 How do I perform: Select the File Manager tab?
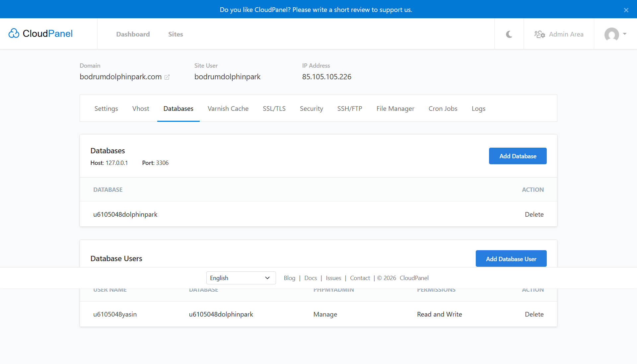coord(395,109)
